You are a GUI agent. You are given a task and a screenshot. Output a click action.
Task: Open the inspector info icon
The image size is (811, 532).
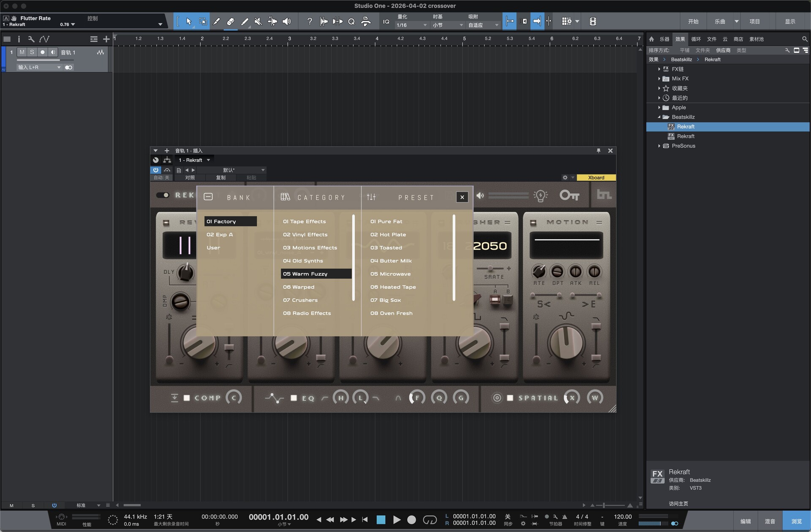point(19,39)
